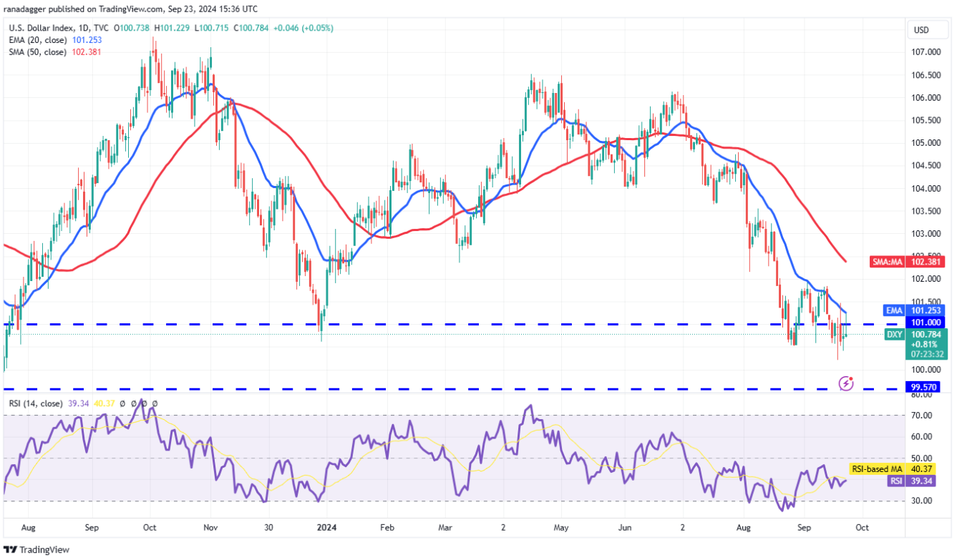Click the TradingView logo icon

(11, 549)
